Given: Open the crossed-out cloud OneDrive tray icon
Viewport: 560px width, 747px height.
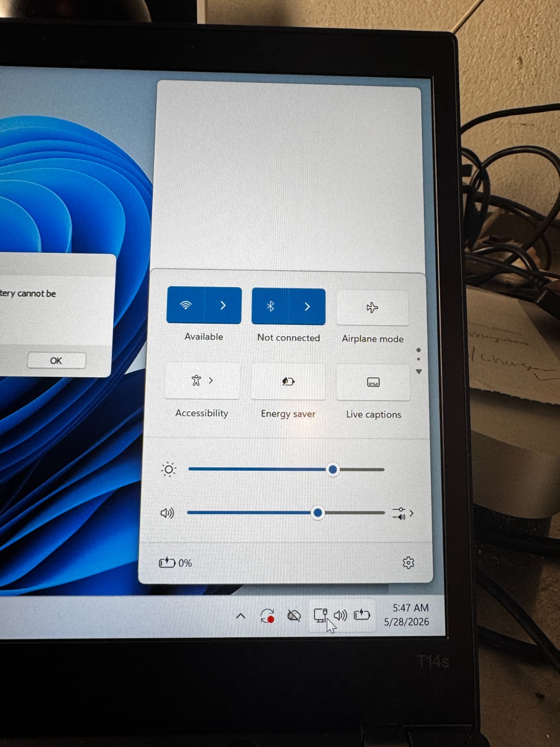Looking at the screenshot, I should (x=294, y=616).
